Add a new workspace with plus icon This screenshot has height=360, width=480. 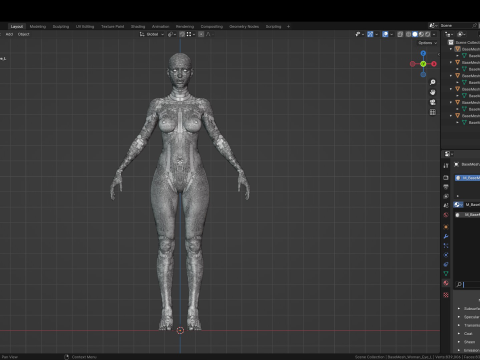(289, 26)
